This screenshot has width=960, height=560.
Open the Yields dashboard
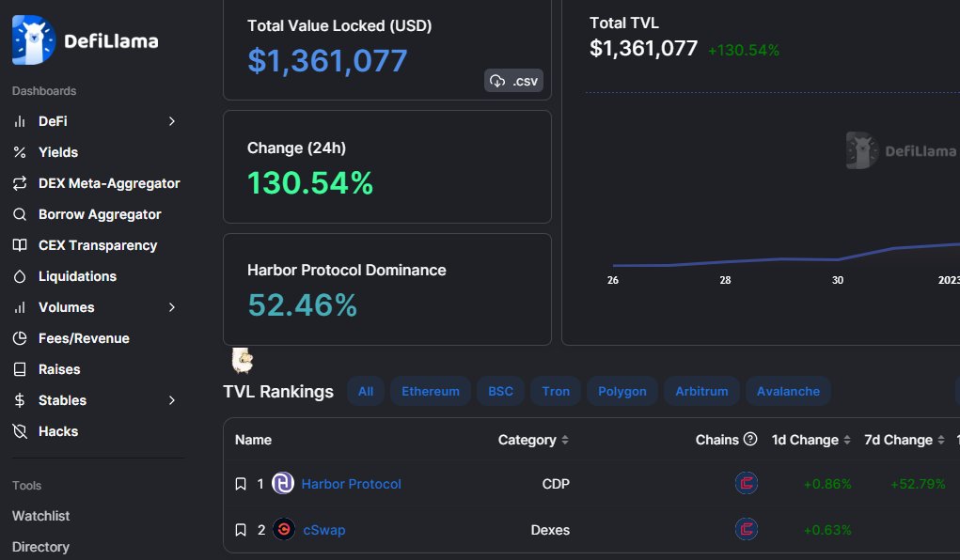tap(58, 152)
